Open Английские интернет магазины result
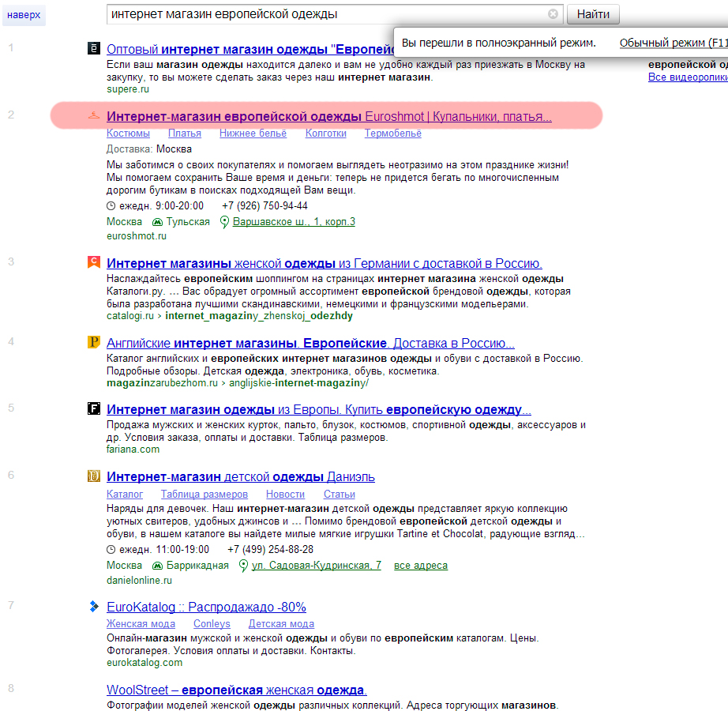The image size is (728, 711). tap(310, 343)
